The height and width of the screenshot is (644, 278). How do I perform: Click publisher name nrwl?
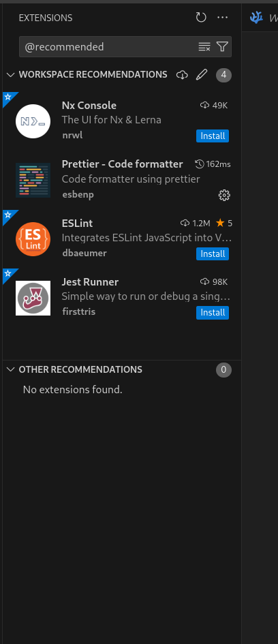point(72,136)
